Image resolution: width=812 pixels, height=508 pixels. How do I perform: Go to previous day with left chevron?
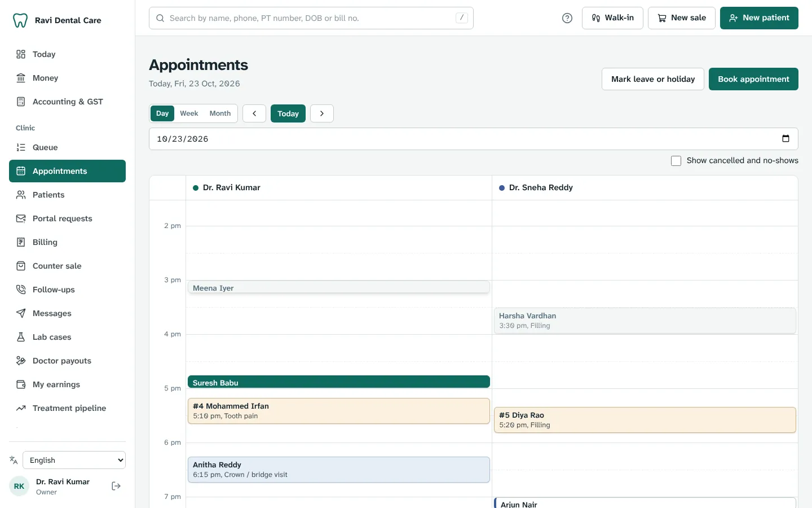[254, 113]
